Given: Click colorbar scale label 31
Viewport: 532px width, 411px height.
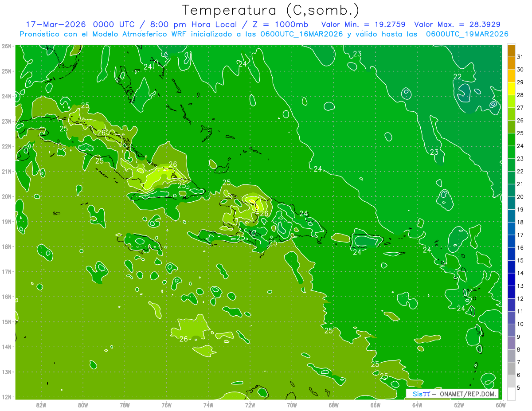Looking at the screenshot, I should click(x=520, y=57).
